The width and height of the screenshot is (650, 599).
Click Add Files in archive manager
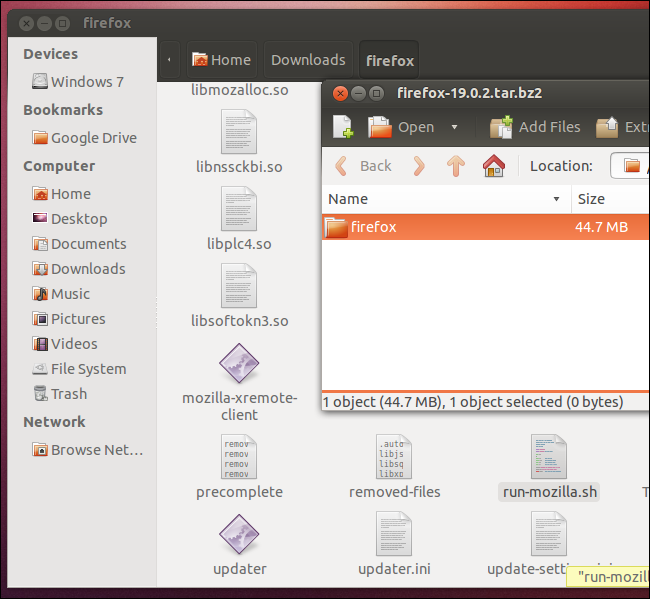(x=535, y=127)
